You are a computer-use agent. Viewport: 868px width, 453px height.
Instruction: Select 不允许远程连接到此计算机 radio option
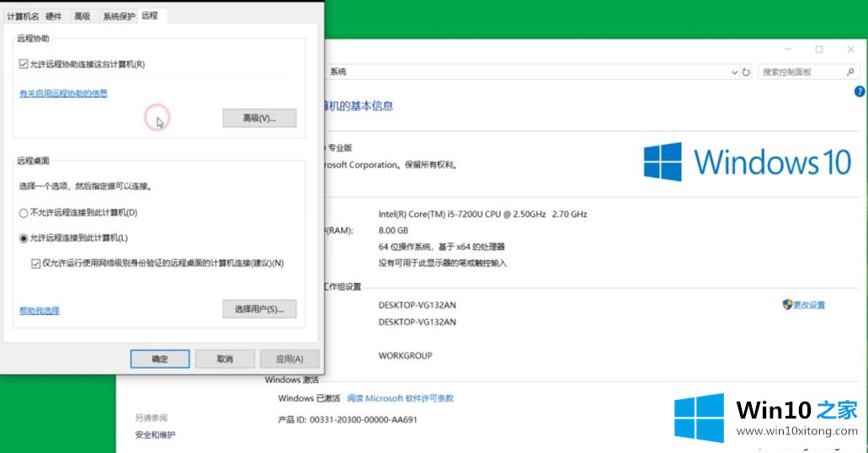coord(24,213)
